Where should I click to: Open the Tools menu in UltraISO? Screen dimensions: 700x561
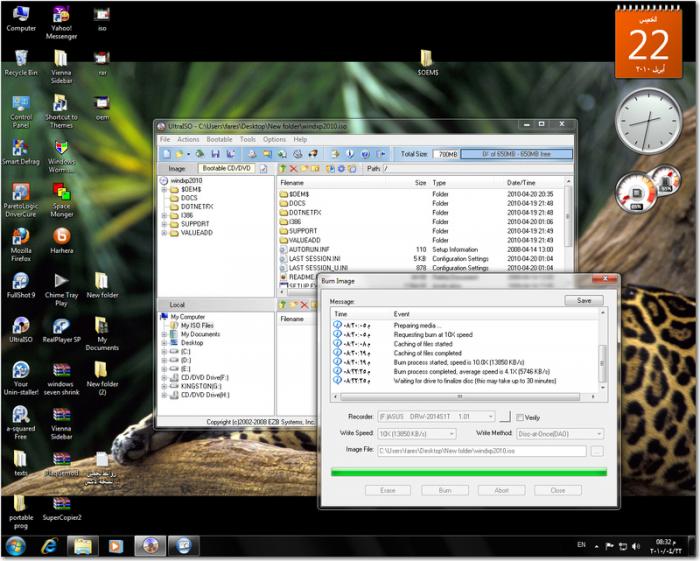coord(248,139)
